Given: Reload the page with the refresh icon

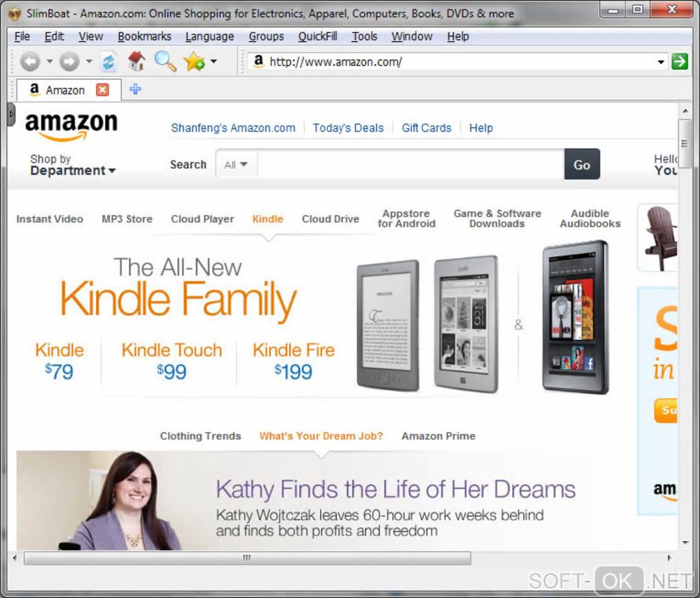Looking at the screenshot, I should click(108, 61).
